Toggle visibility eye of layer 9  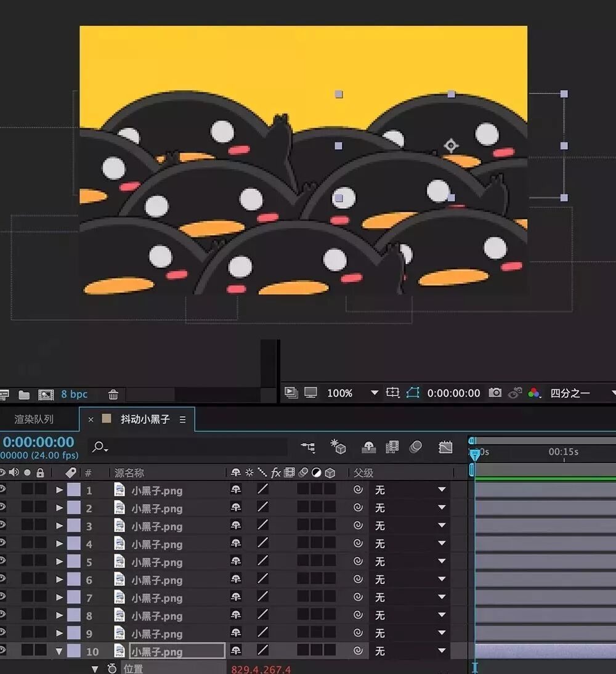pos(3,632)
